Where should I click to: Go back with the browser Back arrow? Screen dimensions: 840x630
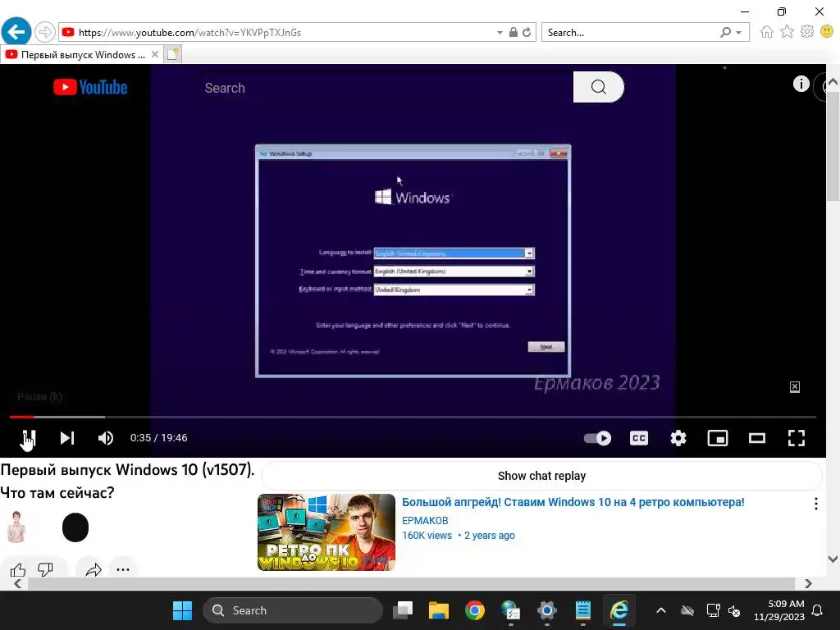pos(16,32)
